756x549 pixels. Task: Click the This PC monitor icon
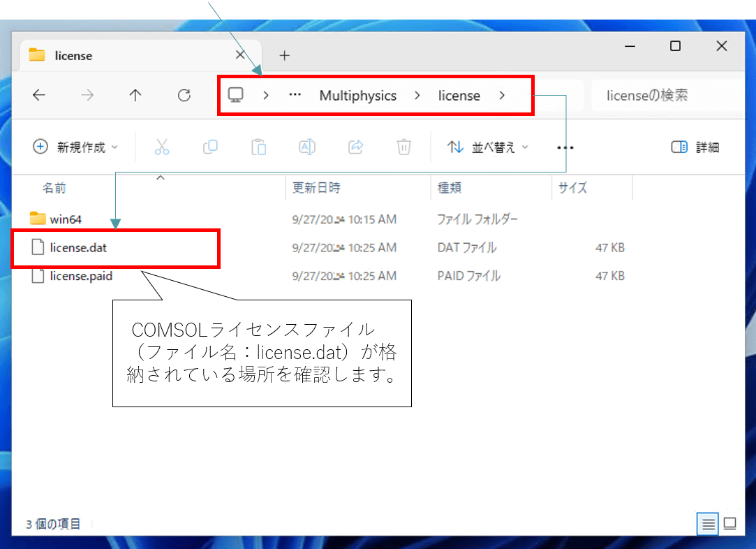click(236, 94)
